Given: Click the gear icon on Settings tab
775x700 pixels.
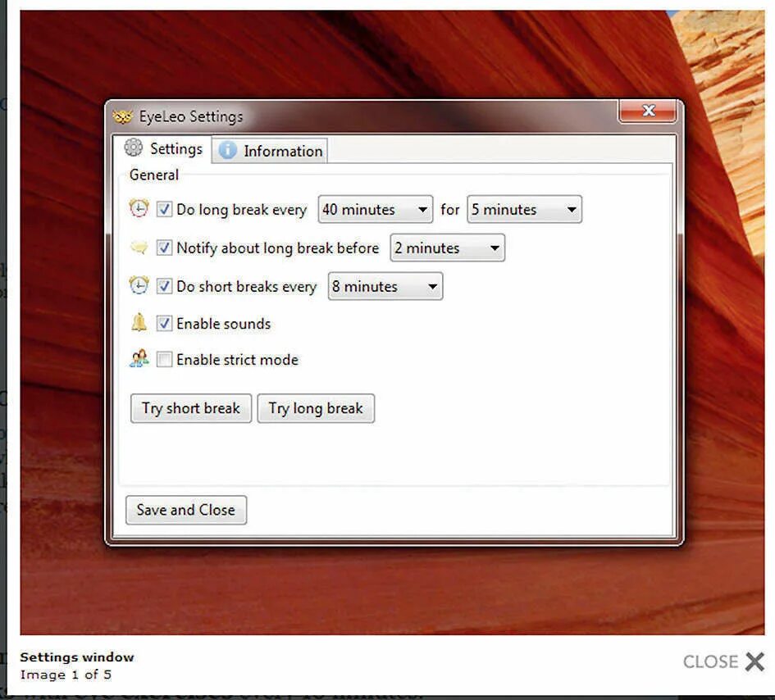Looking at the screenshot, I should (x=134, y=148).
